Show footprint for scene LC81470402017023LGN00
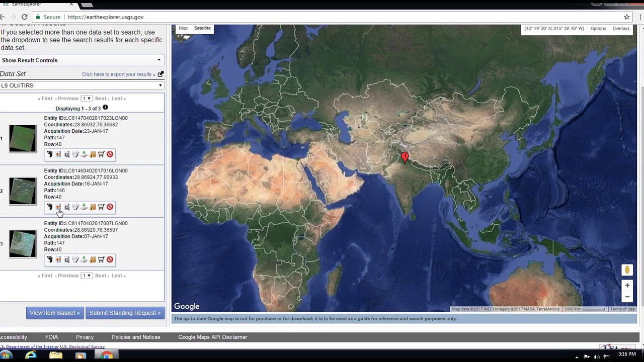This screenshot has width=644, height=362. 50,154
